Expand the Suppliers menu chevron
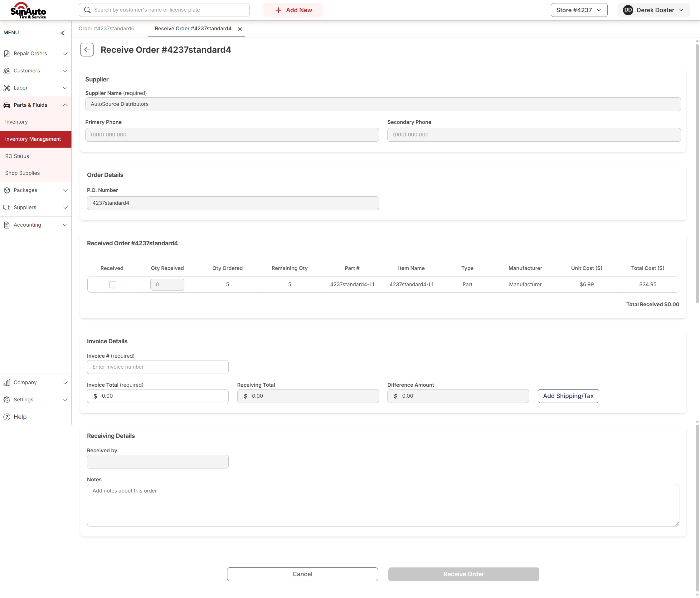Image resolution: width=700 pixels, height=598 pixels. click(x=65, y=208)
